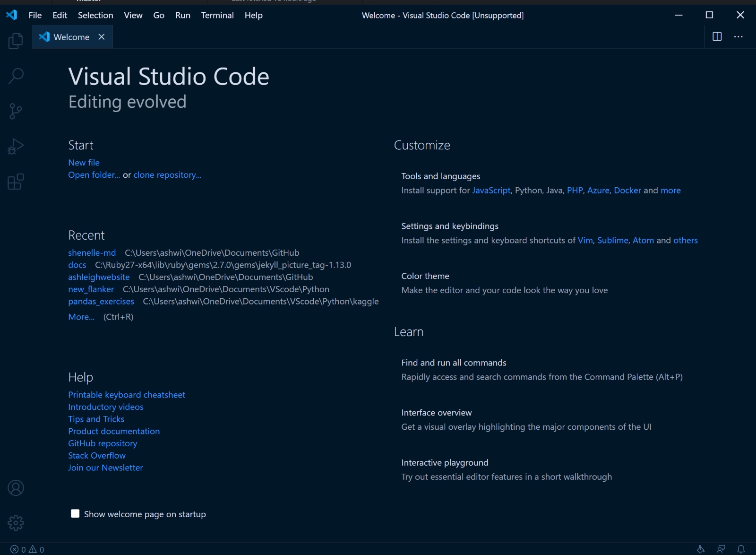
Task: Click Join our Newsletter link
Action: tap(105, 468)
